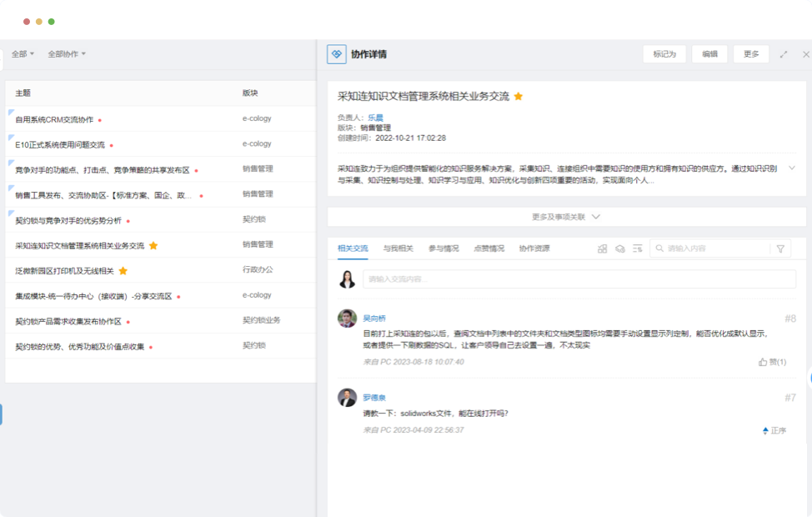Click the 协作详情 logo icon

click(x=337, y=54)
